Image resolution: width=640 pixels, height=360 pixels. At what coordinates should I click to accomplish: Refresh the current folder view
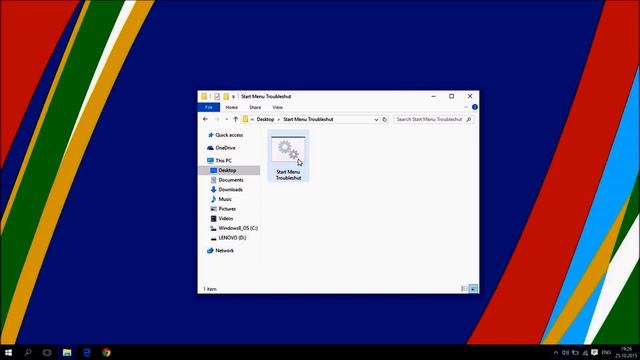384,120
